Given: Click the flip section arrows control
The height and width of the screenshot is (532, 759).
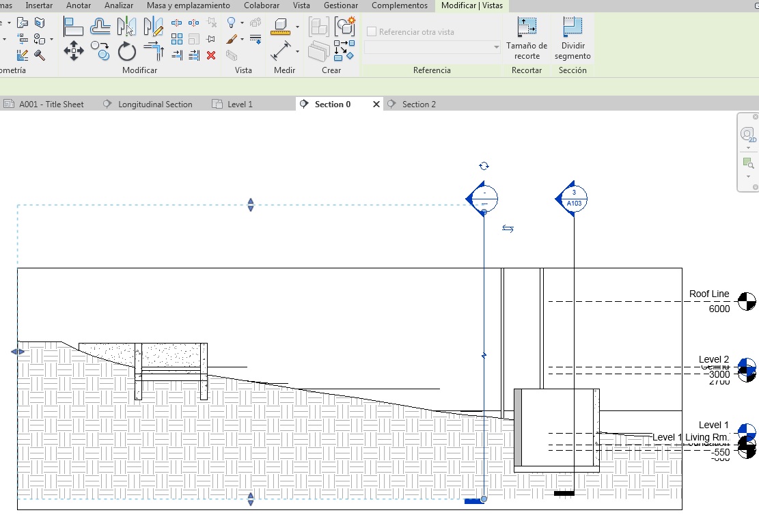Looking at the screenshot, I should (508, 229).
